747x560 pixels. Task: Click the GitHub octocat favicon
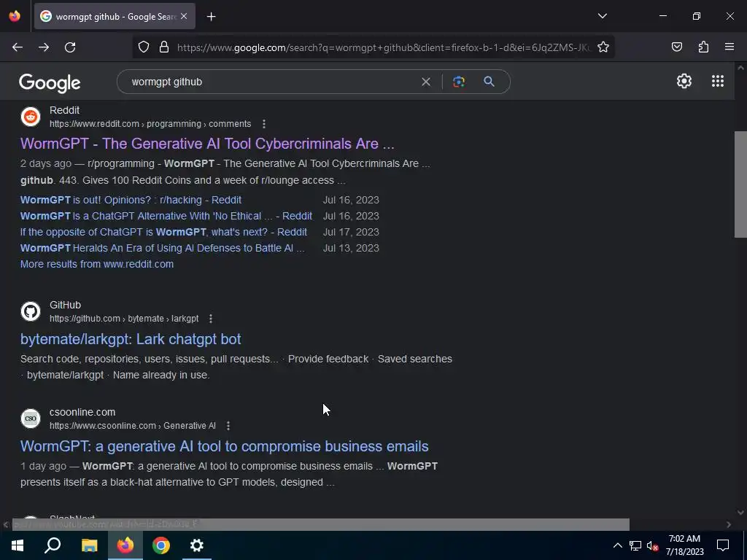pos(31,311)
